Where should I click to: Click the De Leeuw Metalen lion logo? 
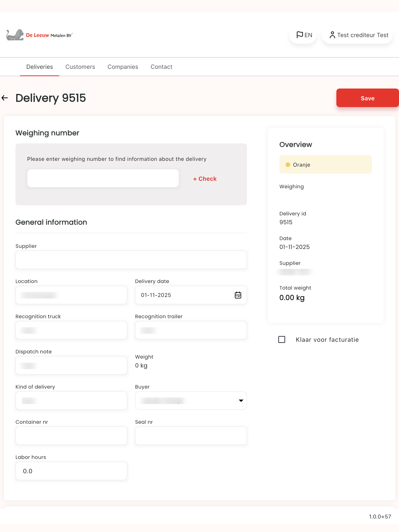pos(39,35)
